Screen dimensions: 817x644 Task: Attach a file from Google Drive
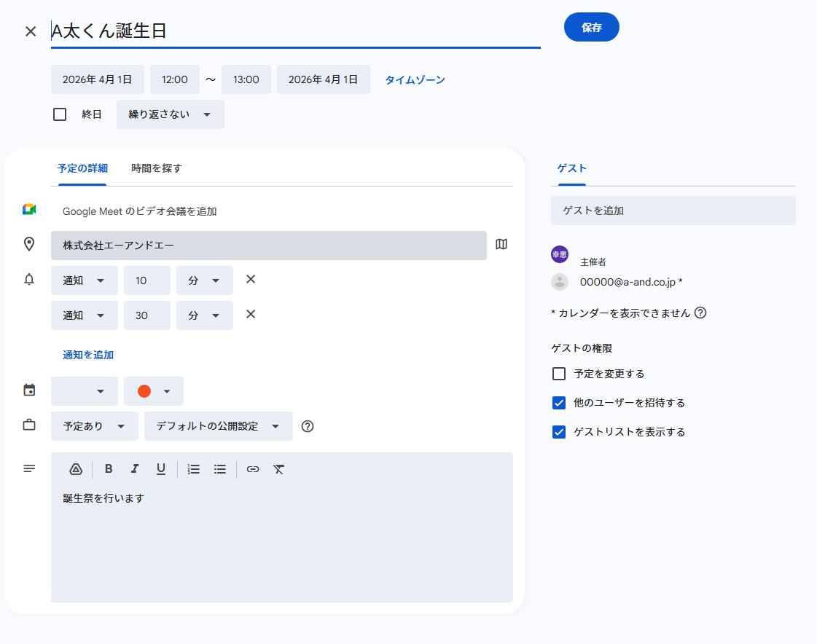pyautogui.click(x=75, y=468)
